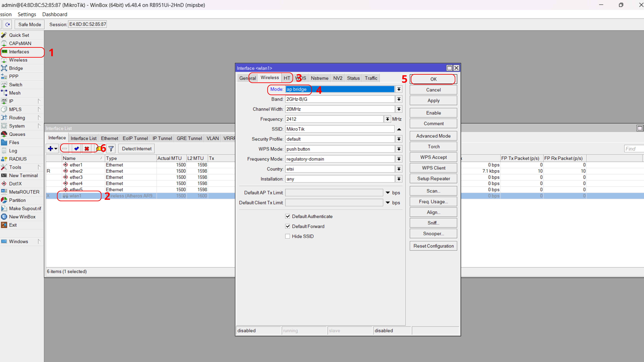The image size is (644, 362).
Task: Enable the Hide SSID checkbox
Action: tap(288, 236)
